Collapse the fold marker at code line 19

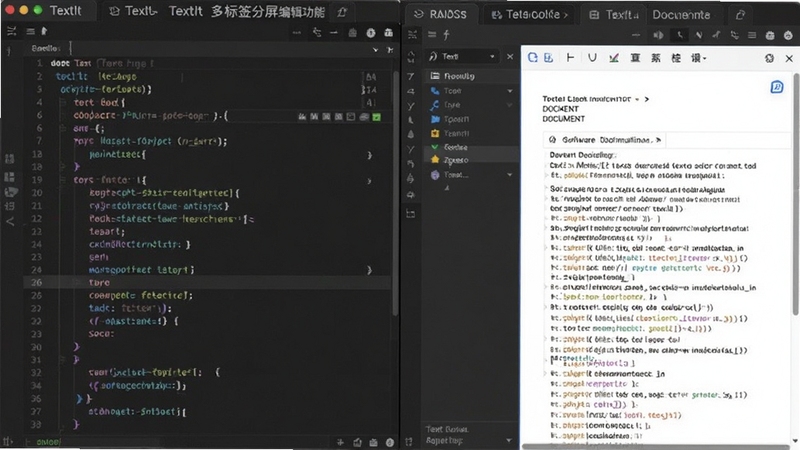(63, 180)
